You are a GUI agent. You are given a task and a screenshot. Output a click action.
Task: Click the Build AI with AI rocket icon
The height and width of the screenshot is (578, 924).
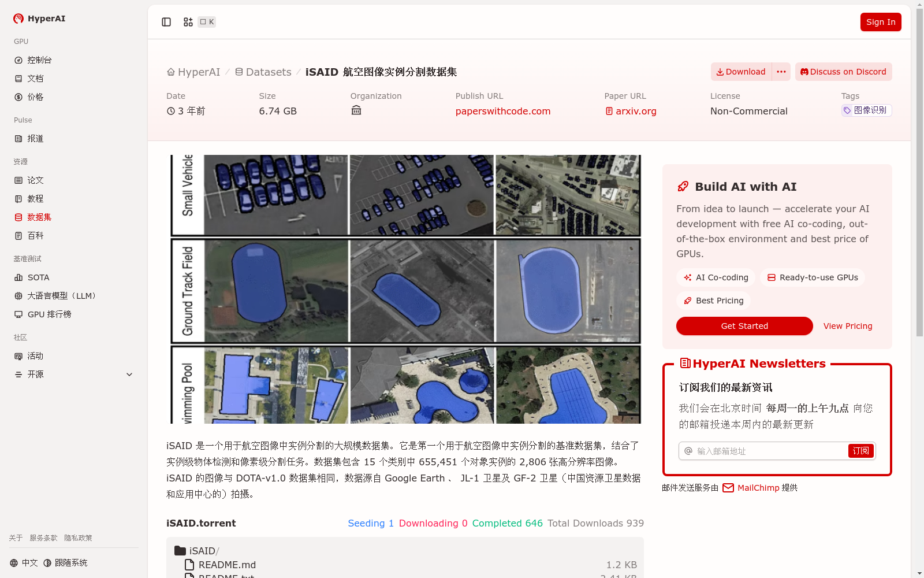(683, 187)
